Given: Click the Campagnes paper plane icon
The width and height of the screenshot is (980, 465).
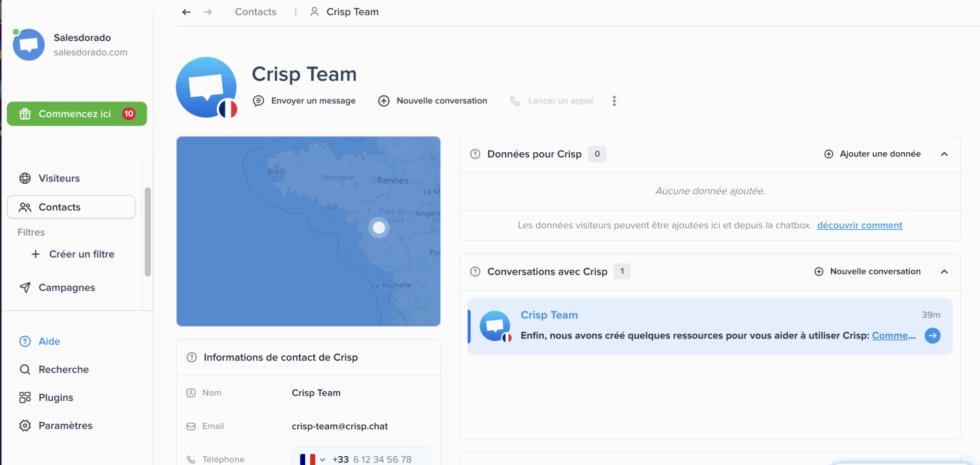Looking at the screenshot, I should (x=25, y=287).
